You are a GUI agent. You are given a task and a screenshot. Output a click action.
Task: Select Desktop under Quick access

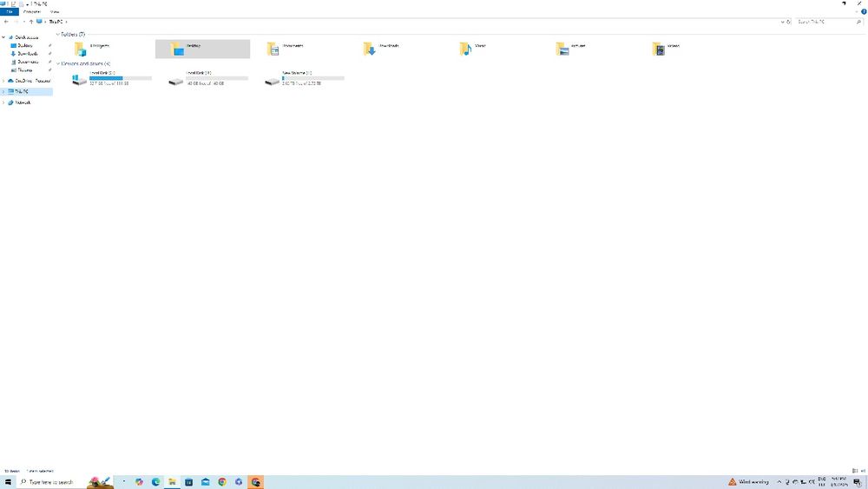click(25, 45)
